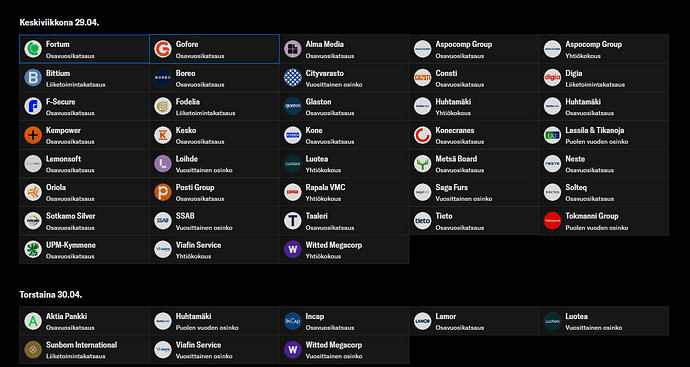
Task: Click the Tokmanni Group red logo
Action: click(552, 220)
